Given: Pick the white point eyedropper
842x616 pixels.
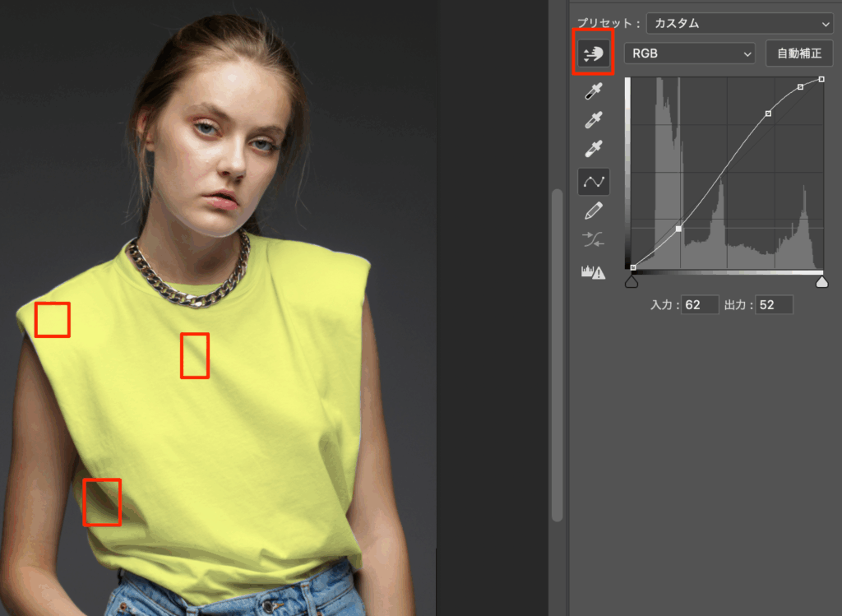Looking at the screenshot, I should [593, 149].
